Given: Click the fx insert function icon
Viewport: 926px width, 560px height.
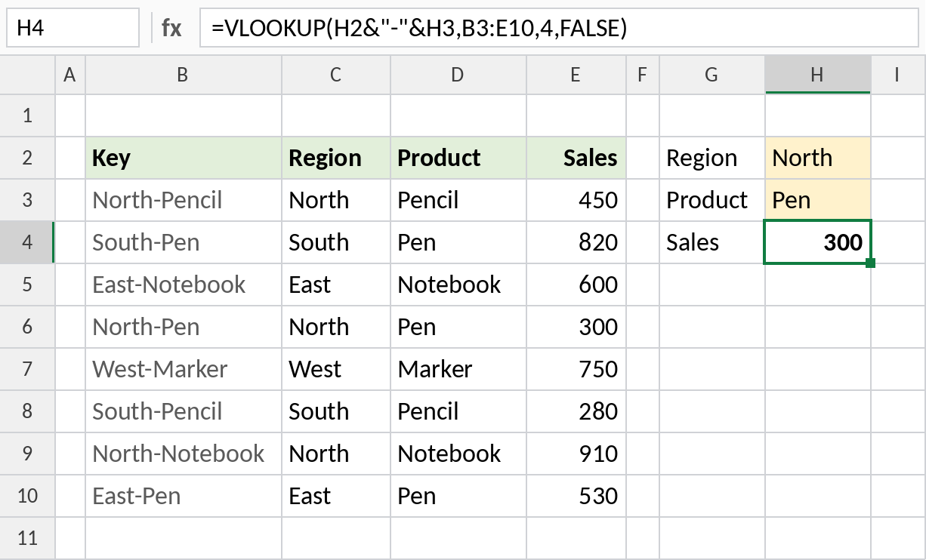Looking at the screenshot, I should (171, 29).
